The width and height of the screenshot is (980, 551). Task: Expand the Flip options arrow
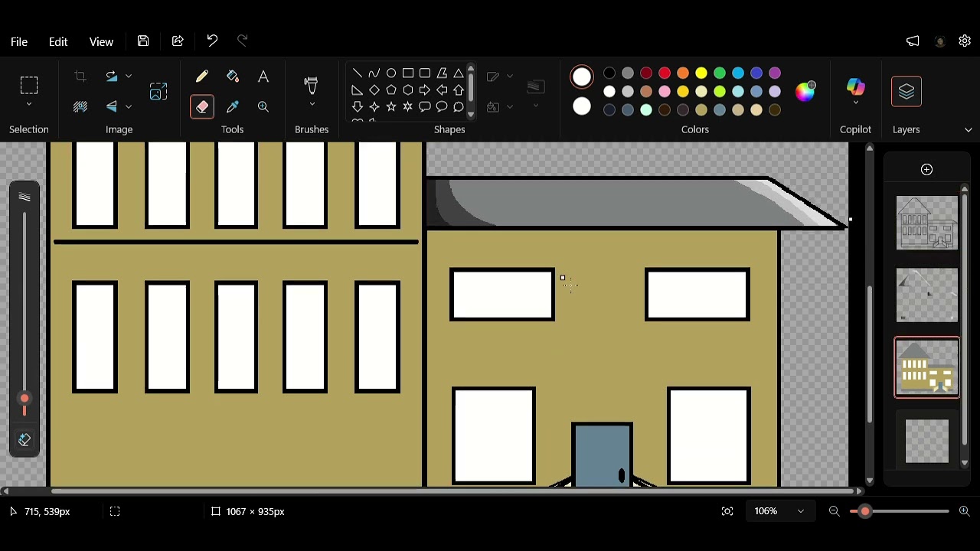[x=129, y=106]
